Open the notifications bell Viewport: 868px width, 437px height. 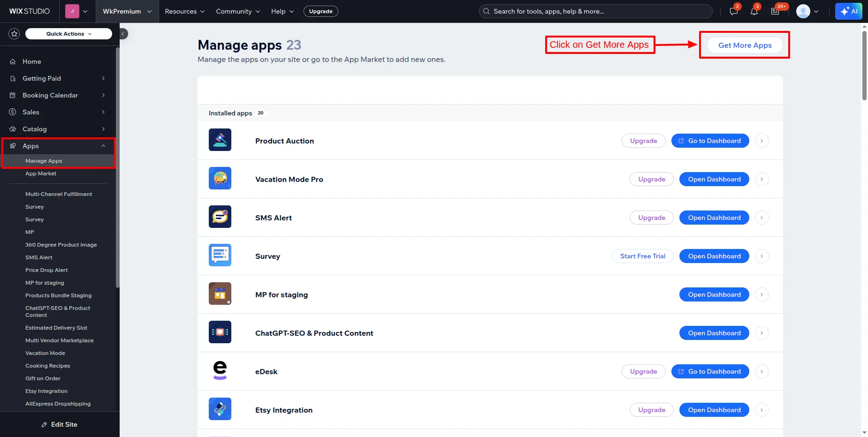tap(754, 11)
